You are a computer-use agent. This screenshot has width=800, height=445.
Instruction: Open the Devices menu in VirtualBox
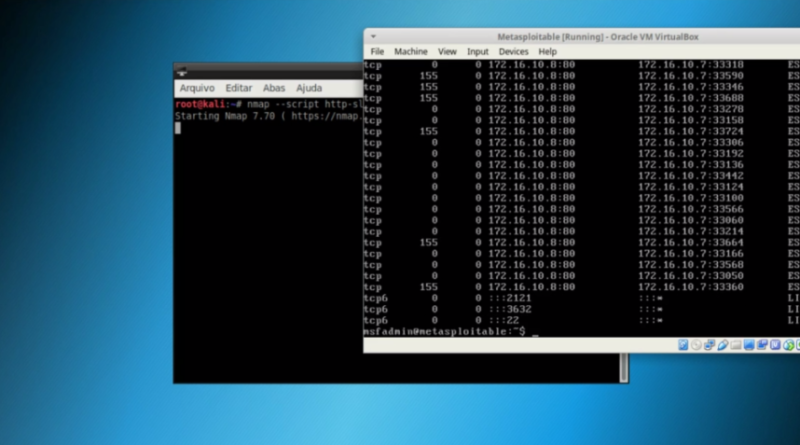[513, 52]
